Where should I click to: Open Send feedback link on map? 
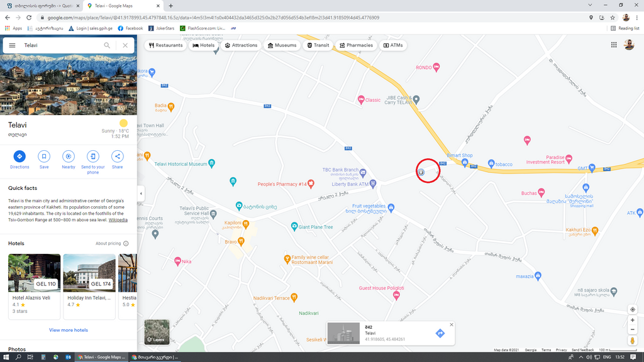[x=582, y=349]
